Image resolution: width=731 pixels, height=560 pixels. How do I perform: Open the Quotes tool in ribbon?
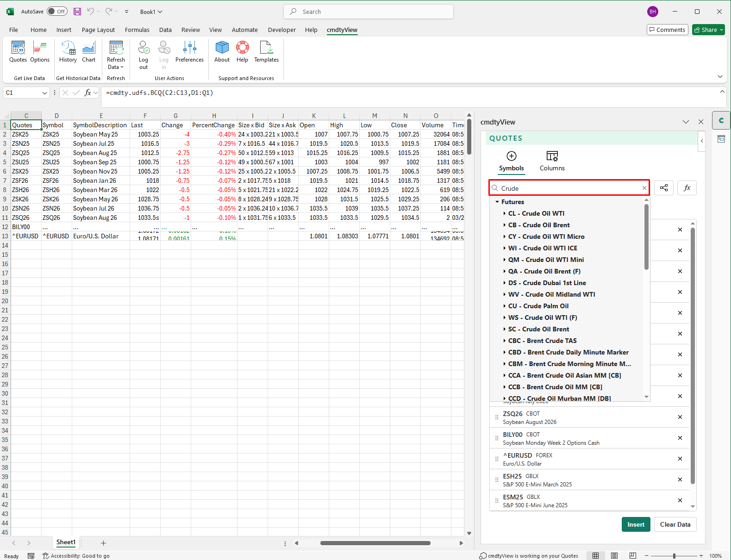coord(18,52)
